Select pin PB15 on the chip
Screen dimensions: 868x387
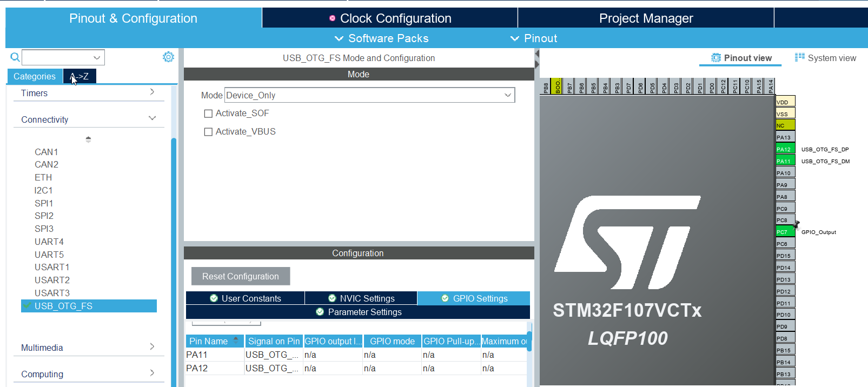(x=785, y=350)
